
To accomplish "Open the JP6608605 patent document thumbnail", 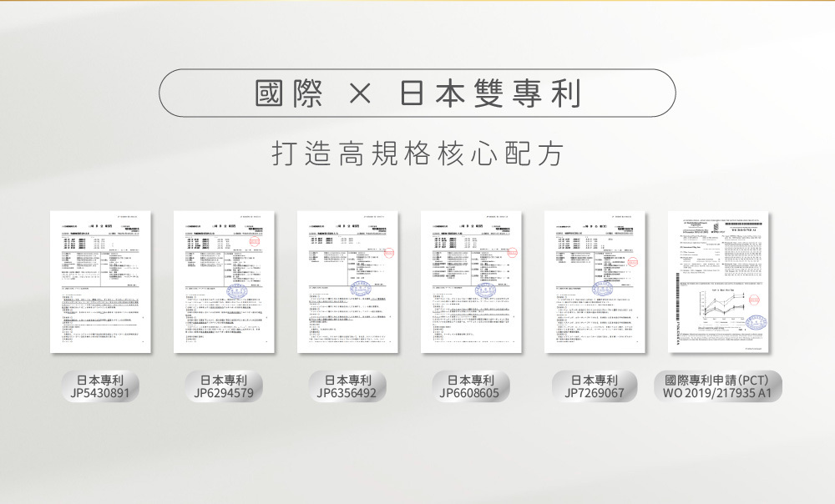I will pos(471,282).
